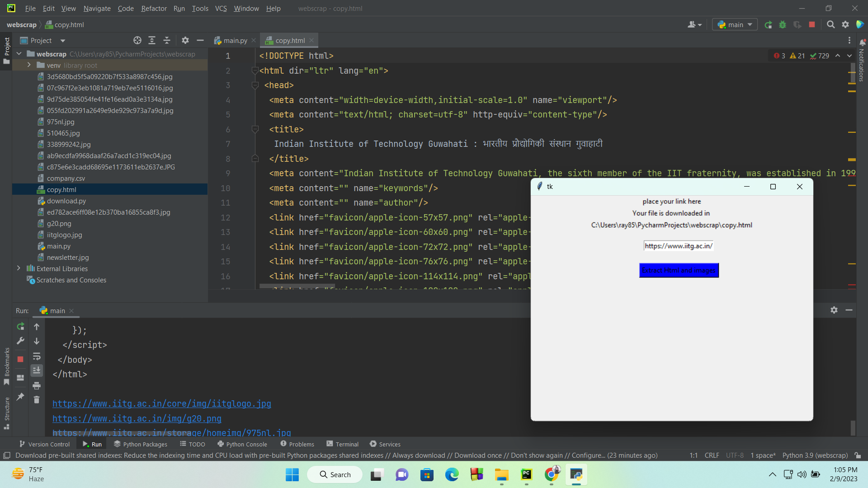Click Python 3.9 (webscrap) interpreter status

click(x=815, y=455)
